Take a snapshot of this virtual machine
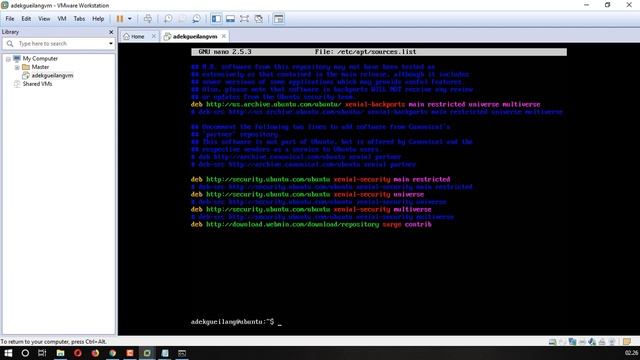 [x=168, y=19]
